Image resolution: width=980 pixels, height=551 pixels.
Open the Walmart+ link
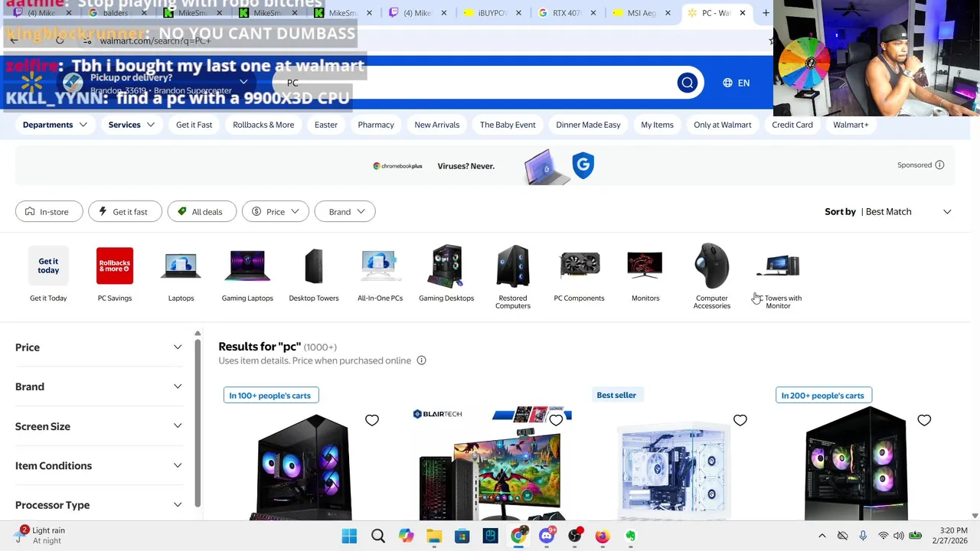(x=851, y=125)
